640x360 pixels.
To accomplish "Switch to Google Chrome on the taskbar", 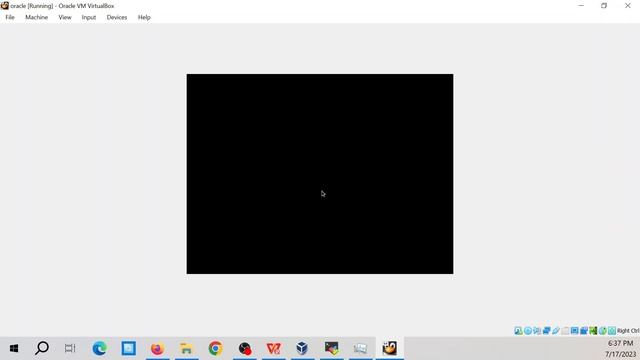I will click(216, 349).
